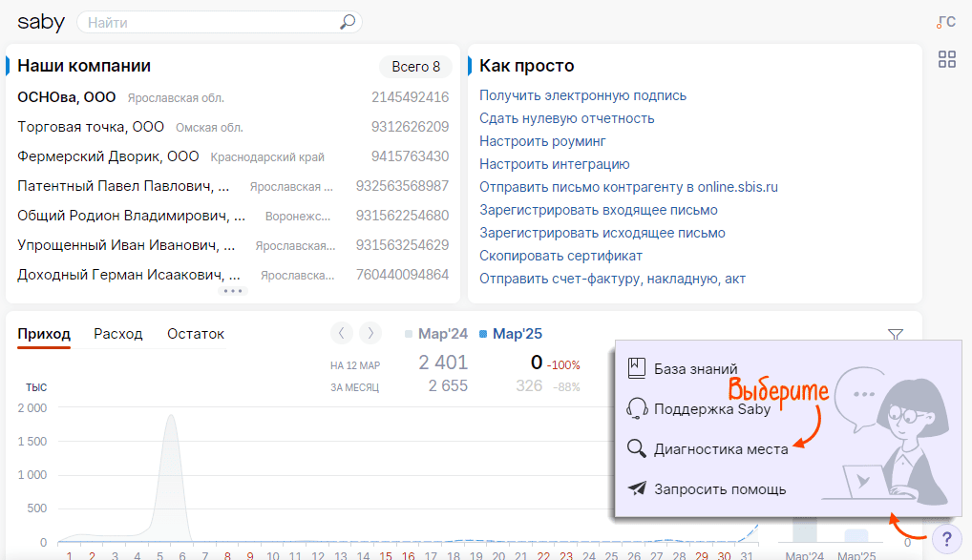Open База знаний book icon

tap(637, 368)
